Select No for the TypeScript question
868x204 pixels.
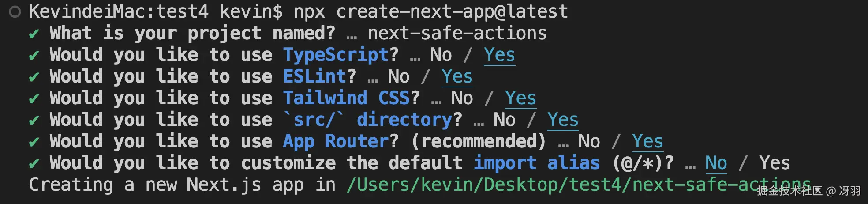tap(441, 55)
